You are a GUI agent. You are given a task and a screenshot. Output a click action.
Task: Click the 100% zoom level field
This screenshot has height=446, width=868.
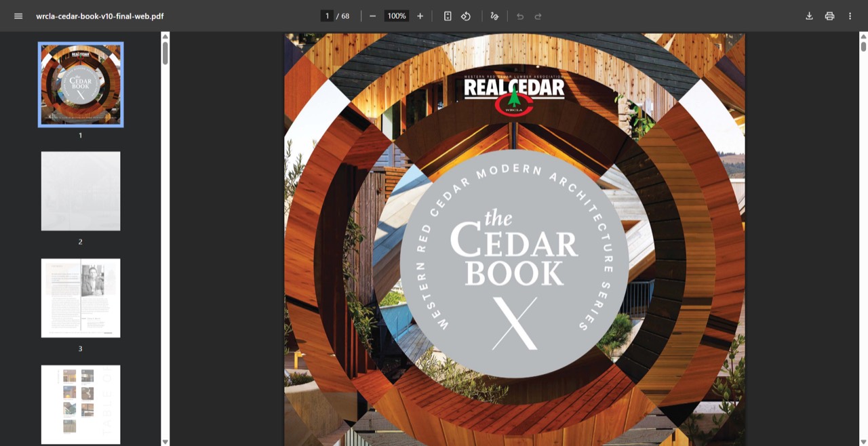pyautogui.click(x=397, y=16)
